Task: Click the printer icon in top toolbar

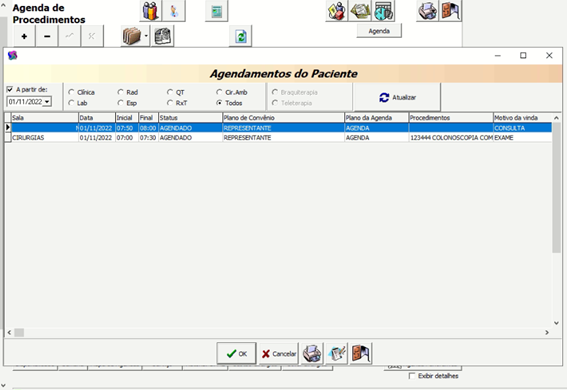Action: pyautogui.click(x=427, y=10)
